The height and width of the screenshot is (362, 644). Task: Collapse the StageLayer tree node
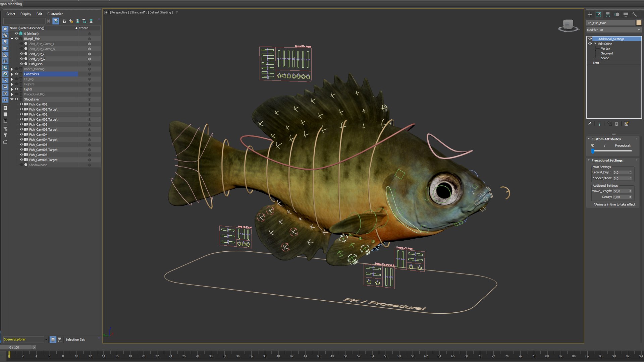[12, 99]
